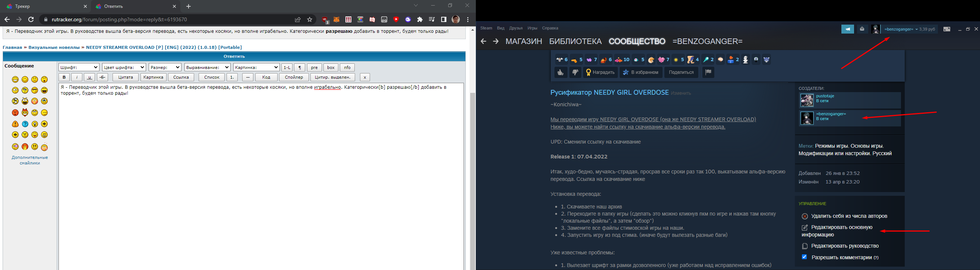
Task: Click the exclamation warning smiley in the forum panel
Action: (15, 124)
